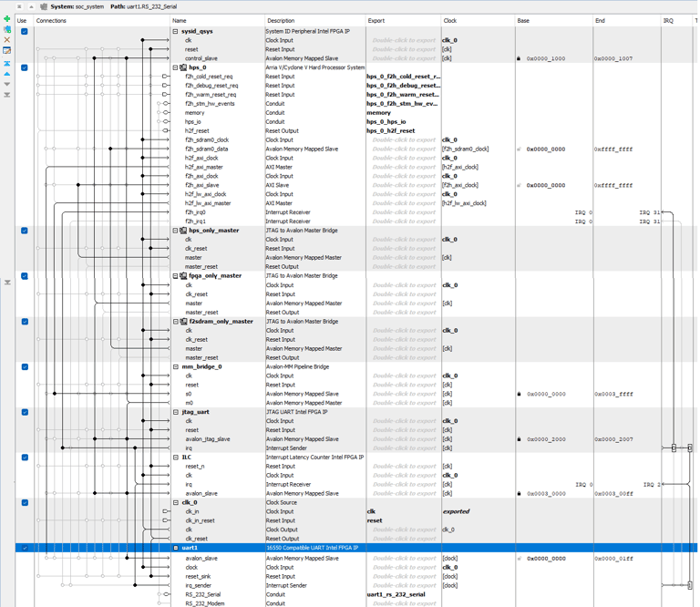
Task: Collapse the mm_bridge_0 component tree
Action: [175, 367]
